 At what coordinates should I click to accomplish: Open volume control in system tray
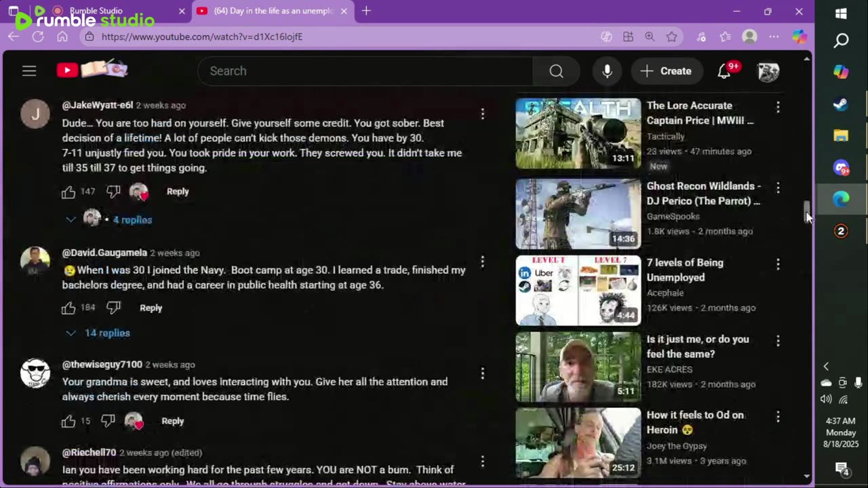[x=827, y=400]
